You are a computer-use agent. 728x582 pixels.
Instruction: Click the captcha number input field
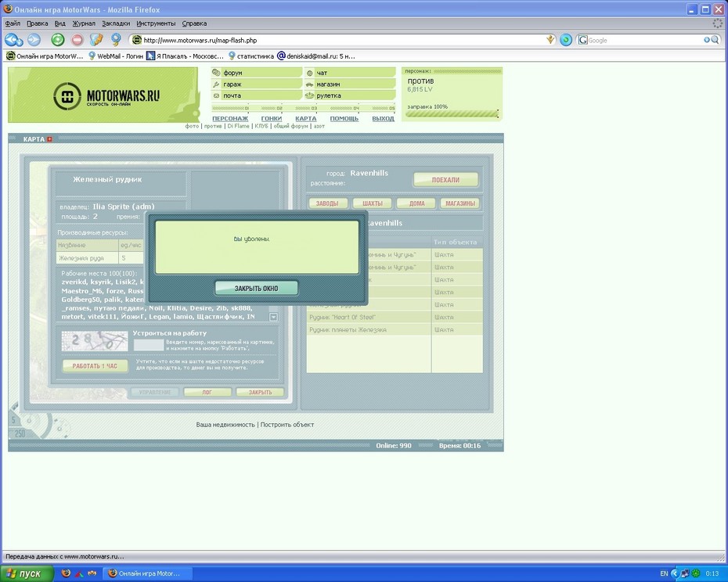[x=149, y=344]
